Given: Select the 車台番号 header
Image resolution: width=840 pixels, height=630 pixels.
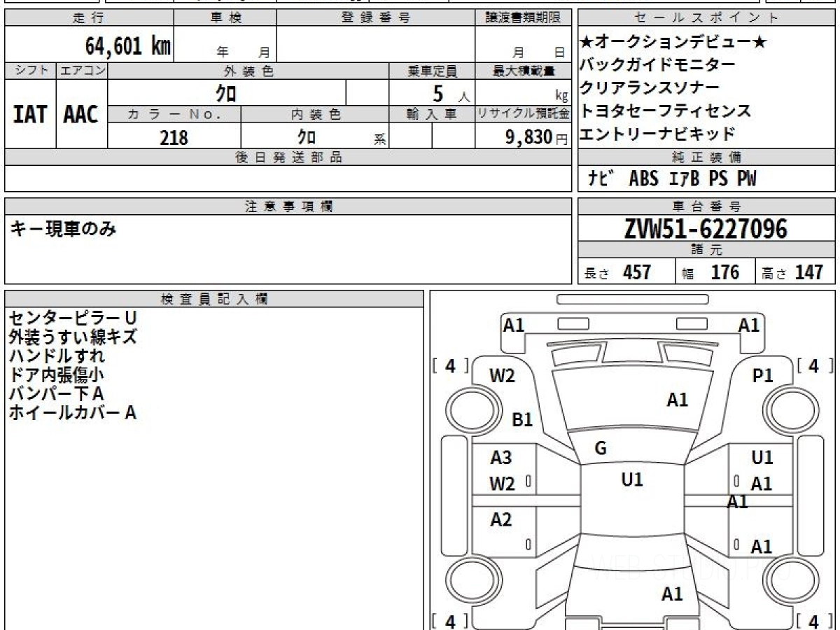Looking at the screenshot, I should click(x=706, y=206).
